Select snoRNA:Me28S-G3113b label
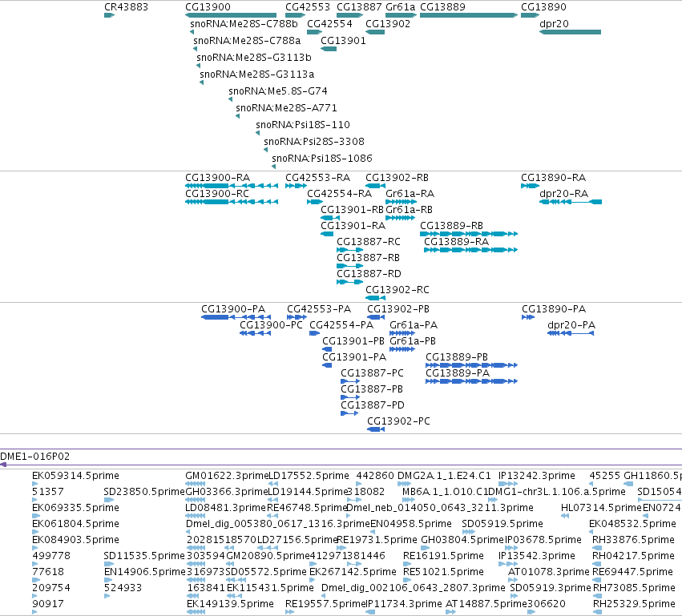 coord(254,58)
